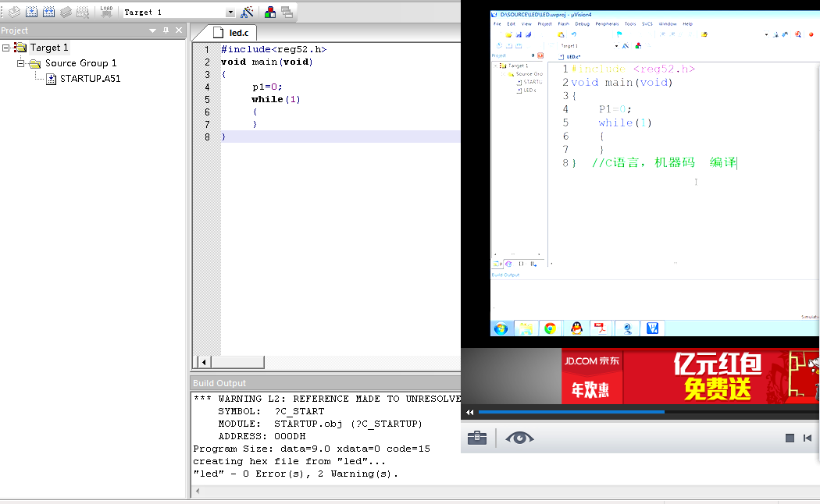
Task: Click File menu in the video's µVision4 window
Action: coord(497,24)
